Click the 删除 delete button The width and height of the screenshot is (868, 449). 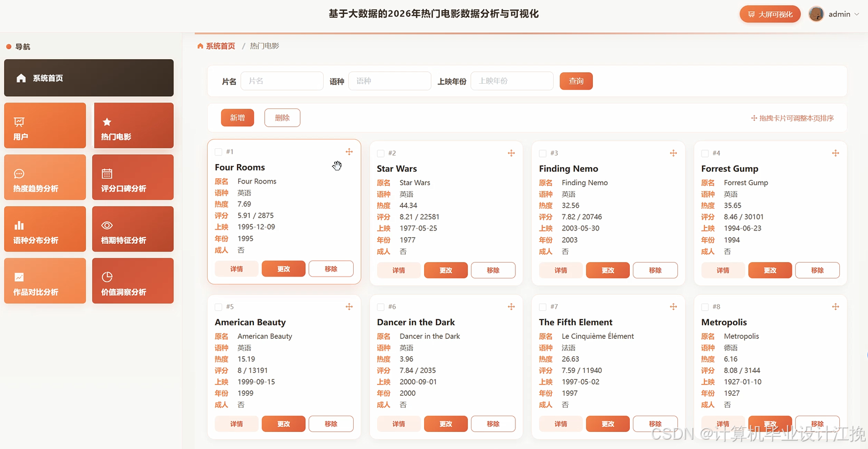click(282, 118)
